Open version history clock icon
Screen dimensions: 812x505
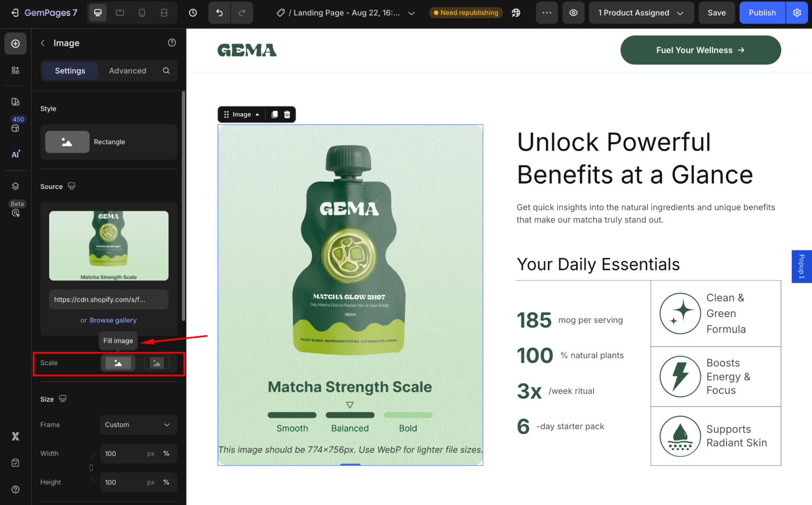point(193,13)
